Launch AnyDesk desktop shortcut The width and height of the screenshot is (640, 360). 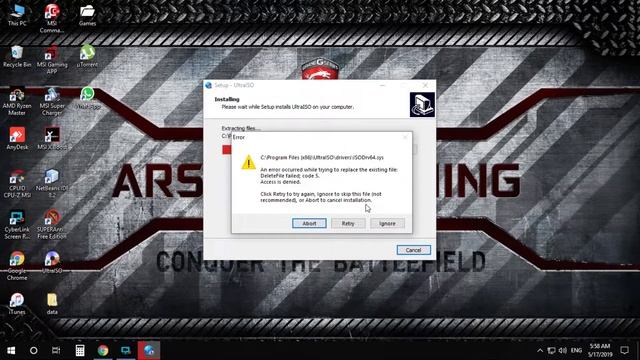coord(17,139)
